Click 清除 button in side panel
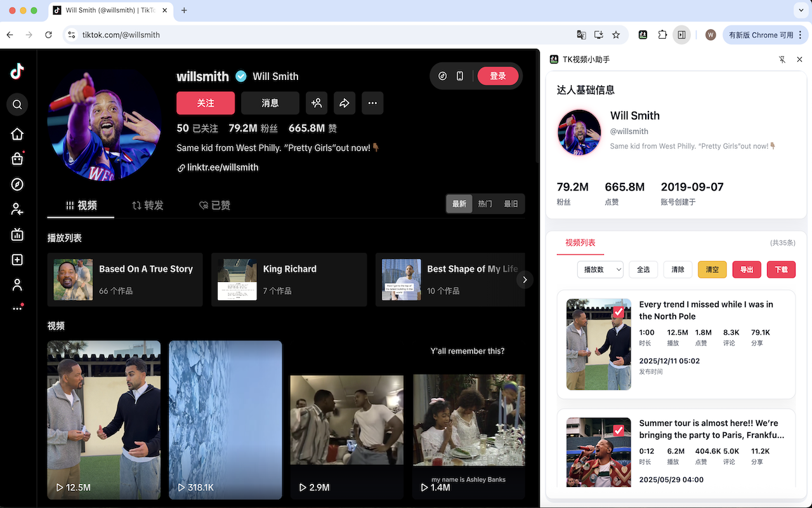This screenshot has height=508, width=812. 678,269
